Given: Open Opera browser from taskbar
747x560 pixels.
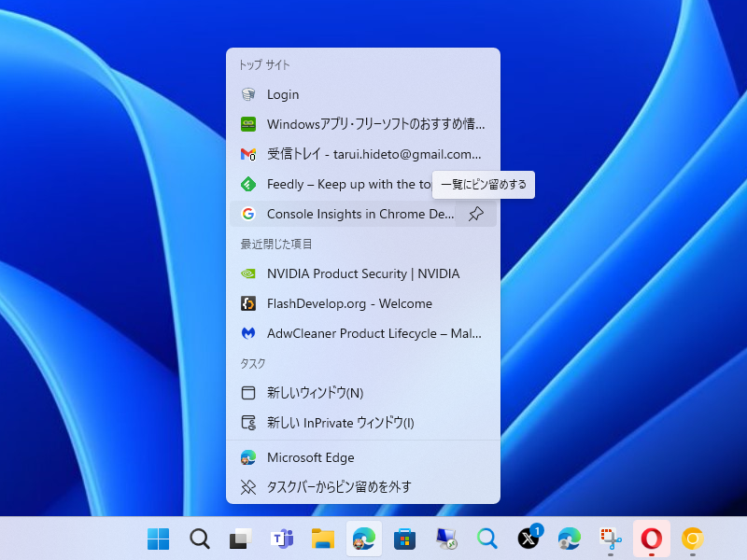Looking at the screenshot, I should coord(652,539).
